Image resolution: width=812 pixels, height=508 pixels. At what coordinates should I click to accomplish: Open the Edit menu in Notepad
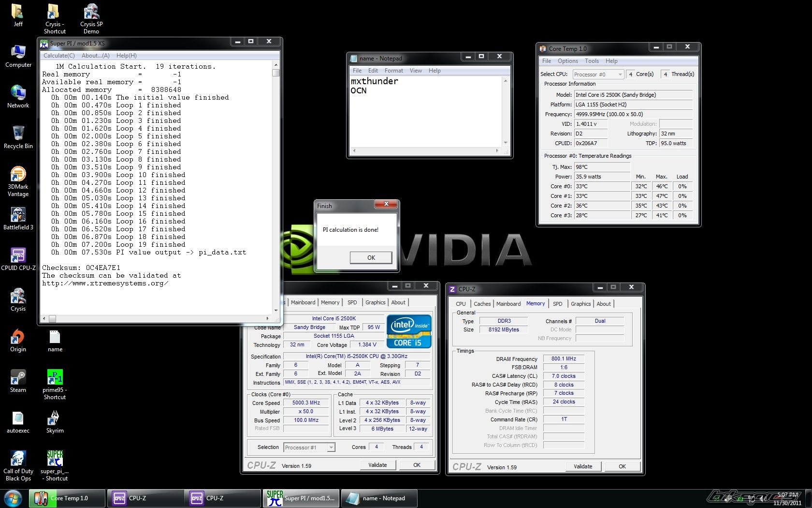pyautogui.click(x=373, y=71)
